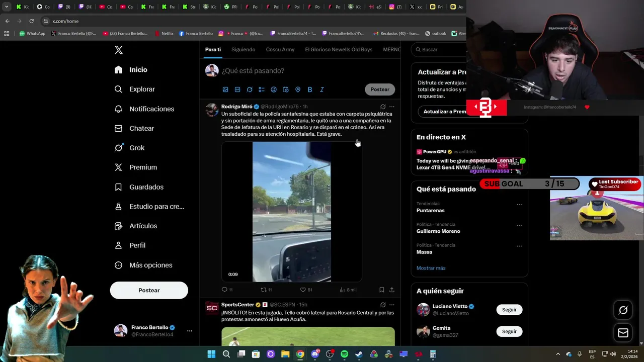Screen dimensions: 644x362
Task: Open Perfil in the sidebar
Action: (x=130, y=245)
